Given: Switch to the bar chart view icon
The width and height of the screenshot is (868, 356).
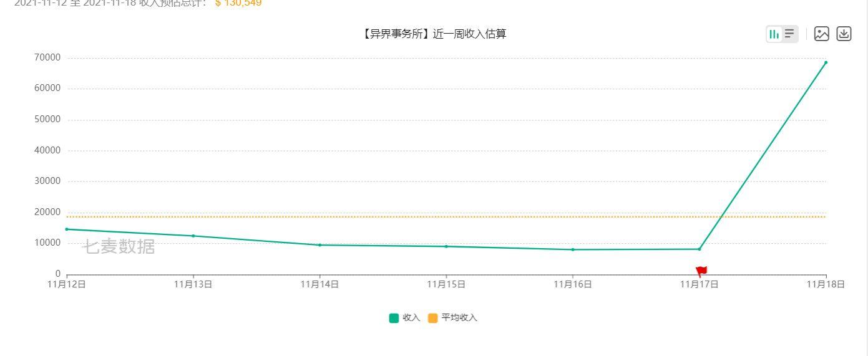Looking at the screenshot, I should pos(774,34).
